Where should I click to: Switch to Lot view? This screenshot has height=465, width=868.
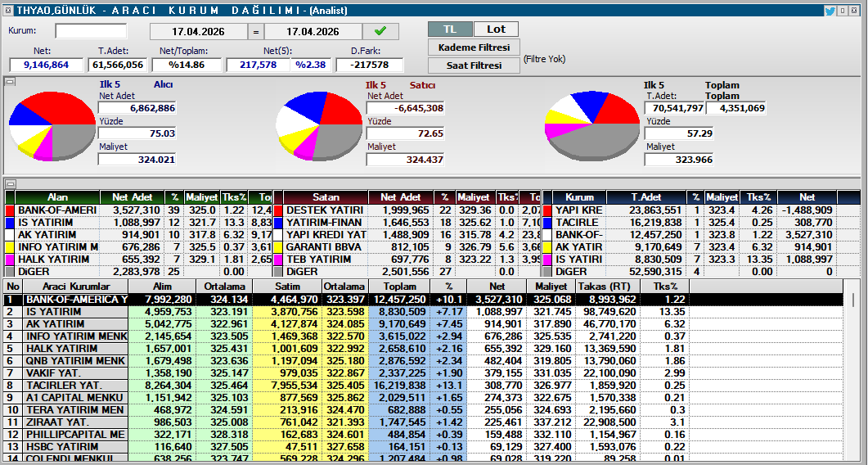pyautogui.click(x=496, y=29)
